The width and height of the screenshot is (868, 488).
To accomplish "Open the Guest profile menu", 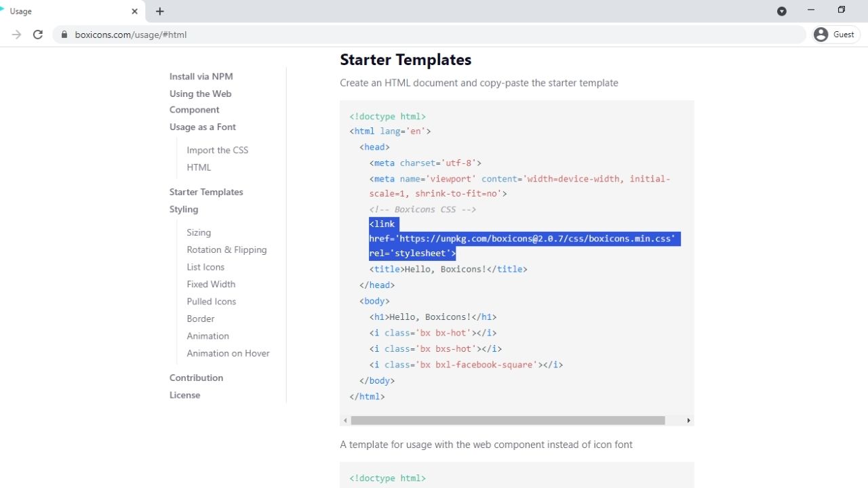I will click(x=836, y=35).
